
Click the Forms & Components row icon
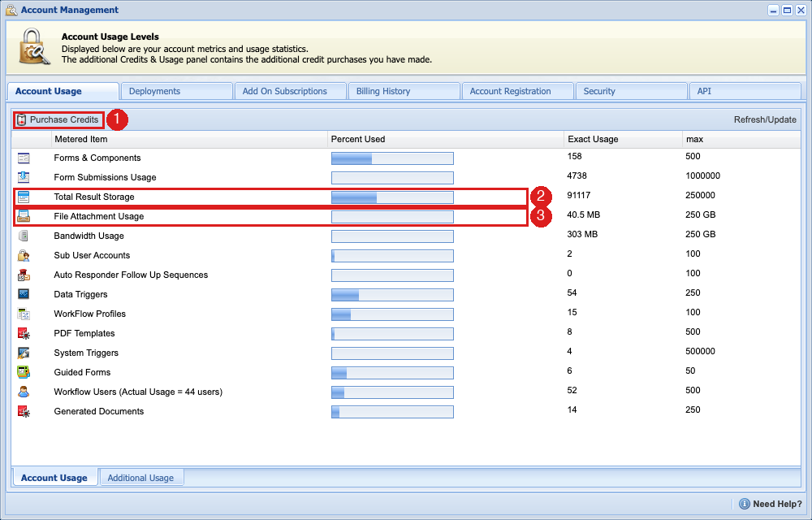[x=24, y=158]
